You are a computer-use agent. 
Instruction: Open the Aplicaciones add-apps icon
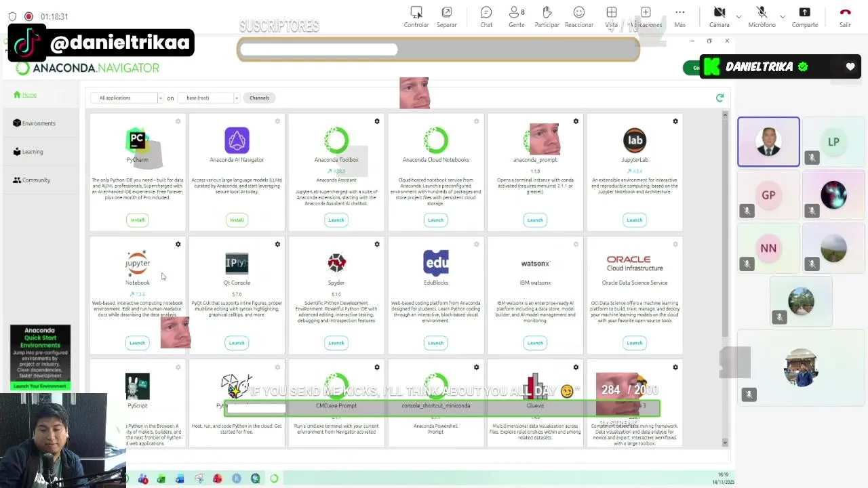[x=646, y=16]
